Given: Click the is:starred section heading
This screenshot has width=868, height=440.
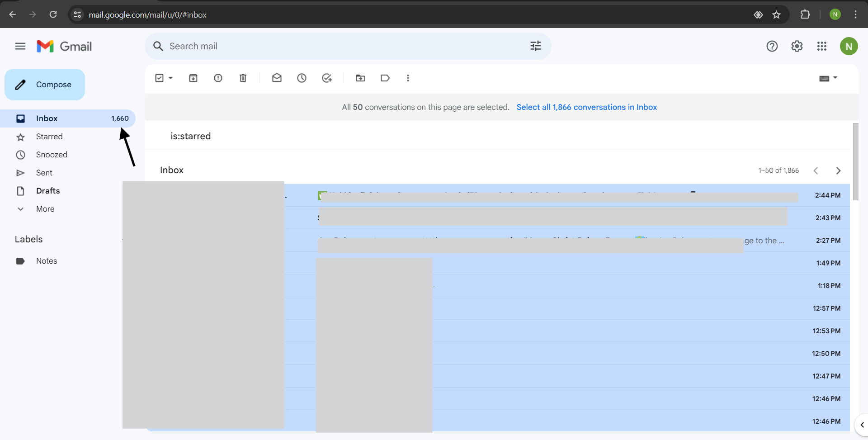Looking at the screenshot, I should [190, 136].
